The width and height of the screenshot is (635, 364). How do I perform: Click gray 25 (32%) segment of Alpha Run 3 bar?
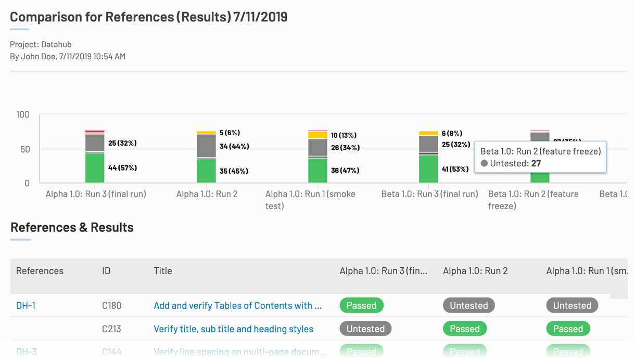pyautogui.click(x=95, y=142)
